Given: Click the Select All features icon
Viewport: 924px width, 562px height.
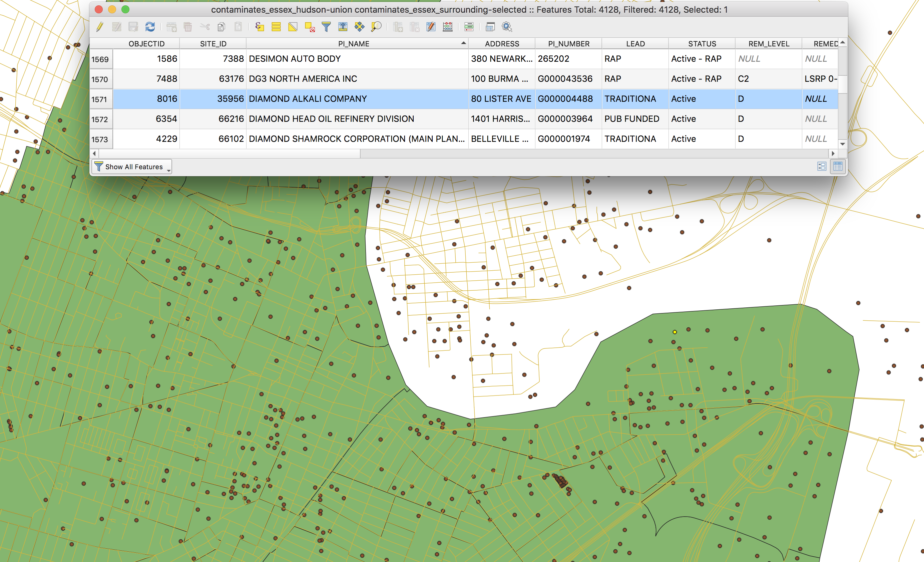Looking at the screenshot, I should point(276,27).
